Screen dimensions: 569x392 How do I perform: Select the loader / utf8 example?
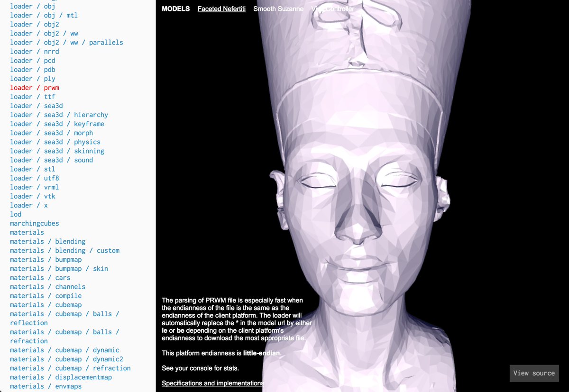coord(35,178)
